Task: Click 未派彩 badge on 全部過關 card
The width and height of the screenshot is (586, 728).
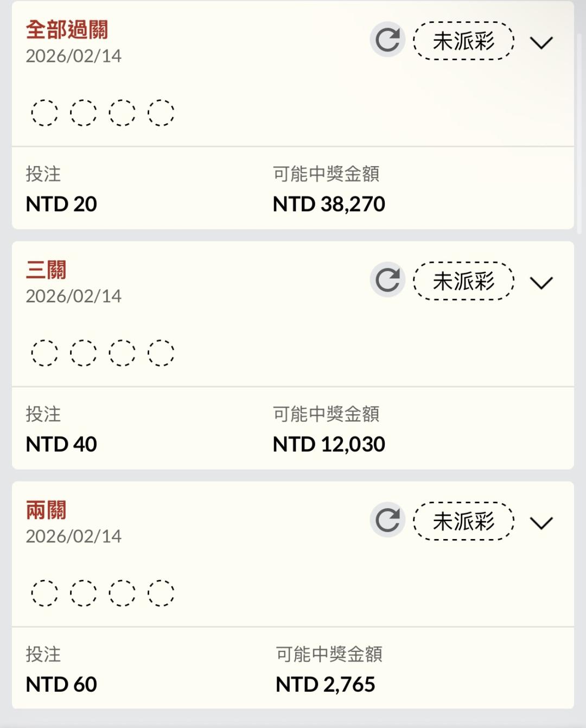Action: pyautogui.click(x=463, y=41)
